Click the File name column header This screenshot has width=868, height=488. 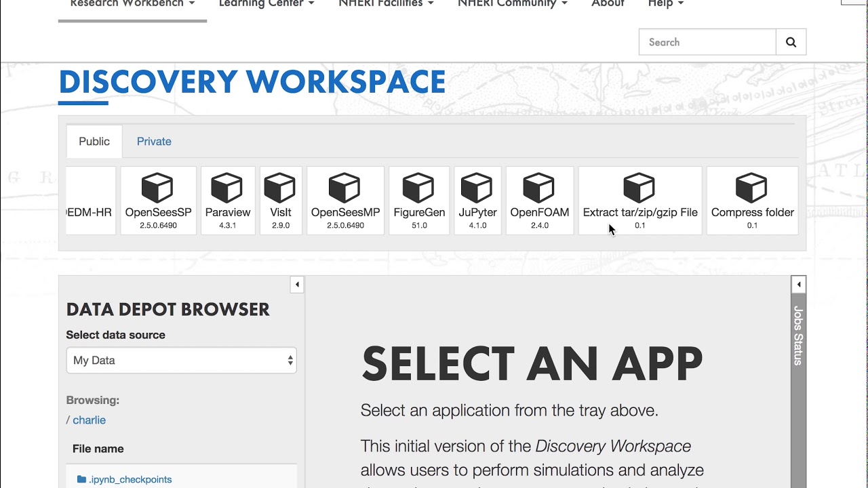(98, 449)
